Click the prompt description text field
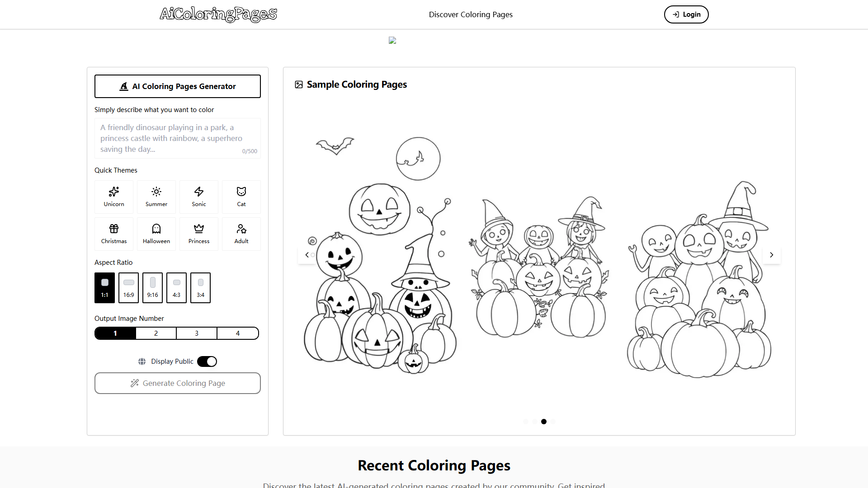This screenshot has width=868, height=488. tap(177, 138)
